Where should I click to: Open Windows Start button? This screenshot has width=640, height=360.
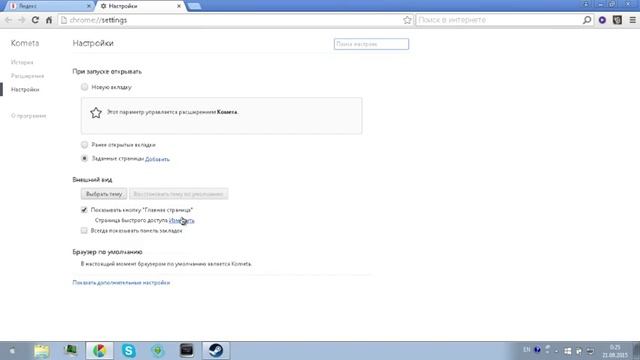click(12, 351)
